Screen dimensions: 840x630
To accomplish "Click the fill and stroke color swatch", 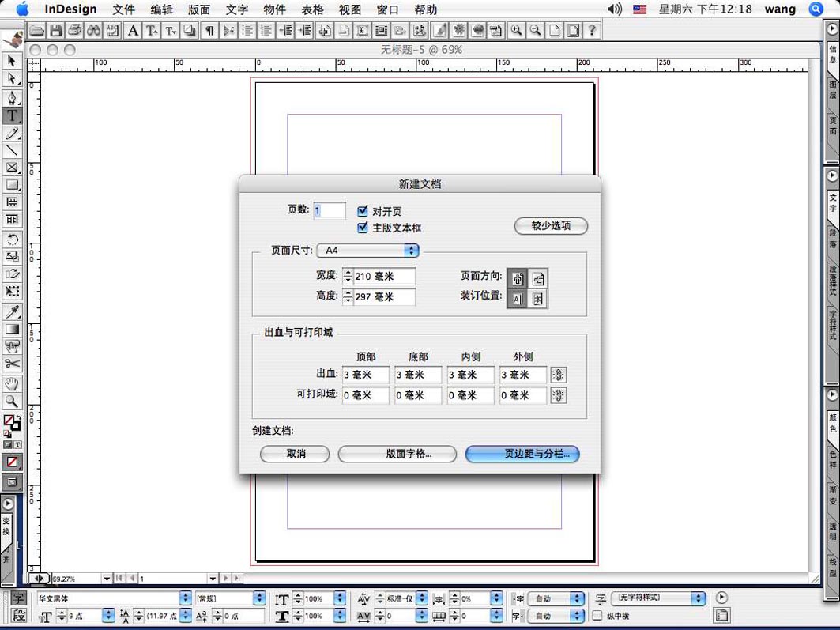I will click(11, 423).
